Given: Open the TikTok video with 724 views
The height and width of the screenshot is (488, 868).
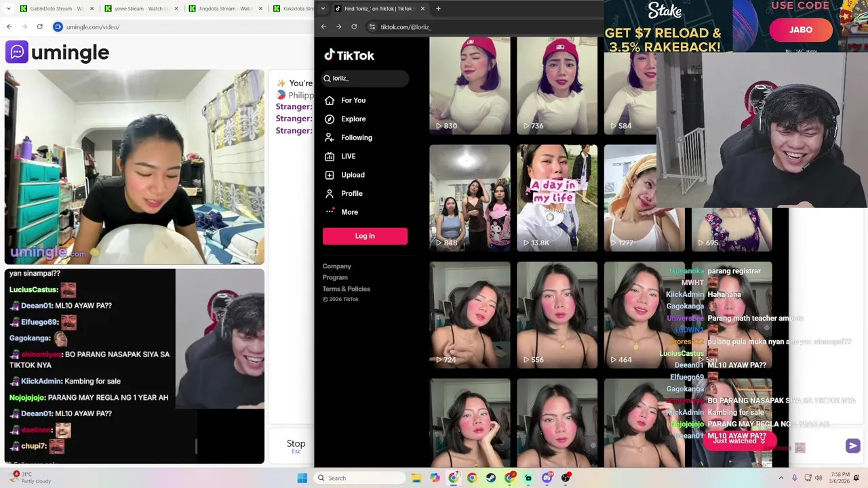Looking at the screenshot, I should 470,315.
